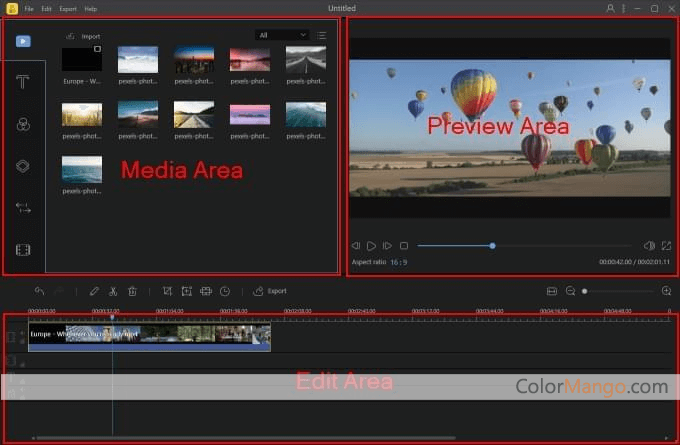Image resolution: width=680 pixels, height=445 pixels.
Task: Select the pink island horizon thumbnail
Action: click(250, 115)
